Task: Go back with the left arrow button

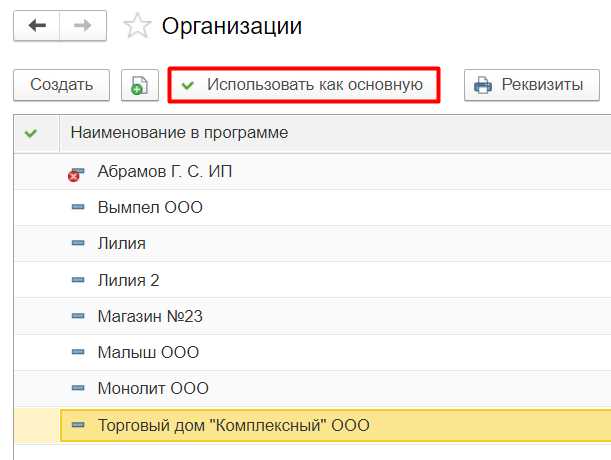Action: (37, 26)
